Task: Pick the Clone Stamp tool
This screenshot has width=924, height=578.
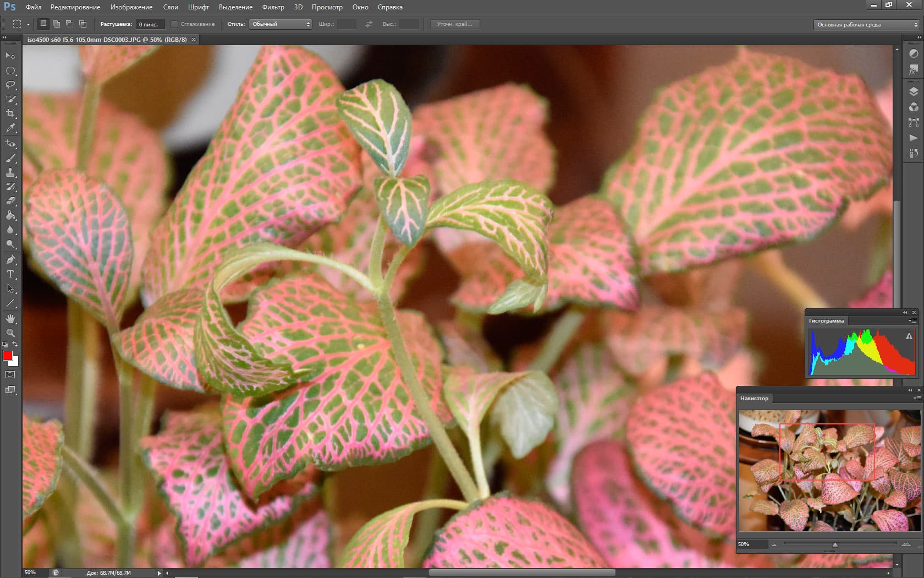Action: tap(10, 172)
